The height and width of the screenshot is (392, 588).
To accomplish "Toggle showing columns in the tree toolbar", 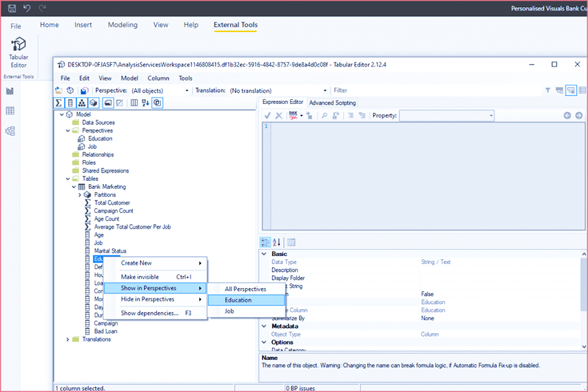I will 70,103.
